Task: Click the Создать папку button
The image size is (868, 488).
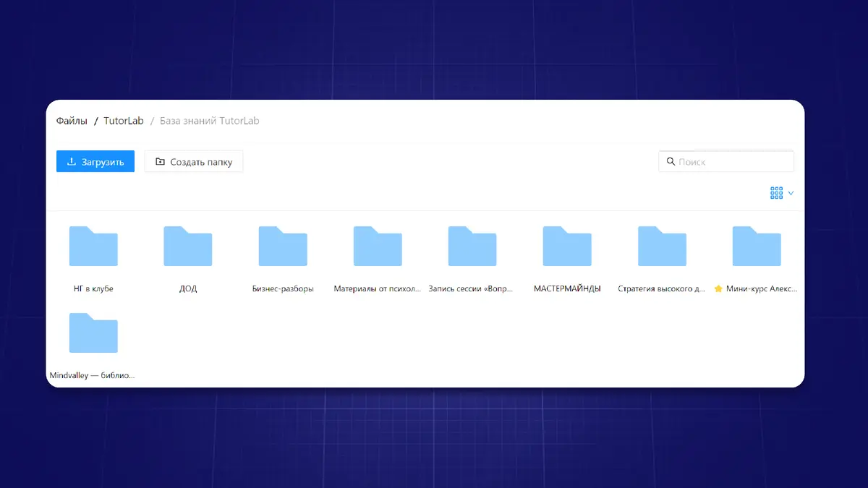Action: click(194, 162)
